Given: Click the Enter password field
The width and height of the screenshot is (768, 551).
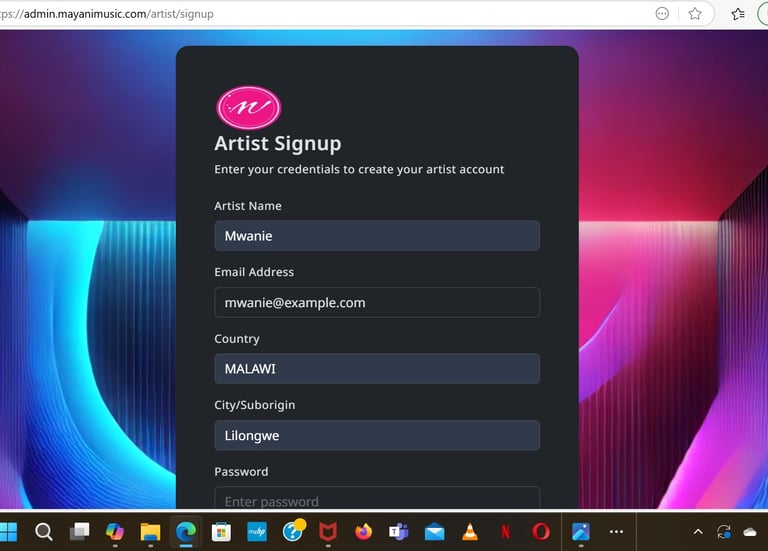Looking at the screenshot, I should [x=377, y=498].
